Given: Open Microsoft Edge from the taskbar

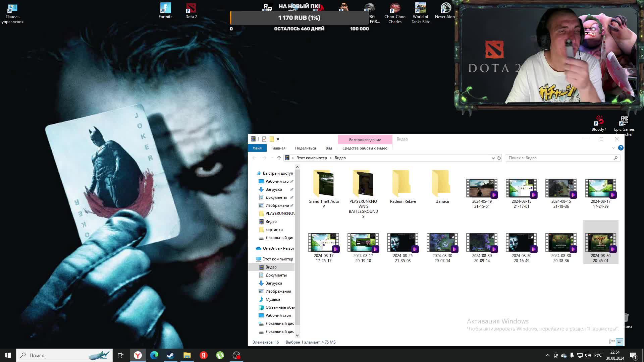Looking at the screenshot, I should click(154, 355).
